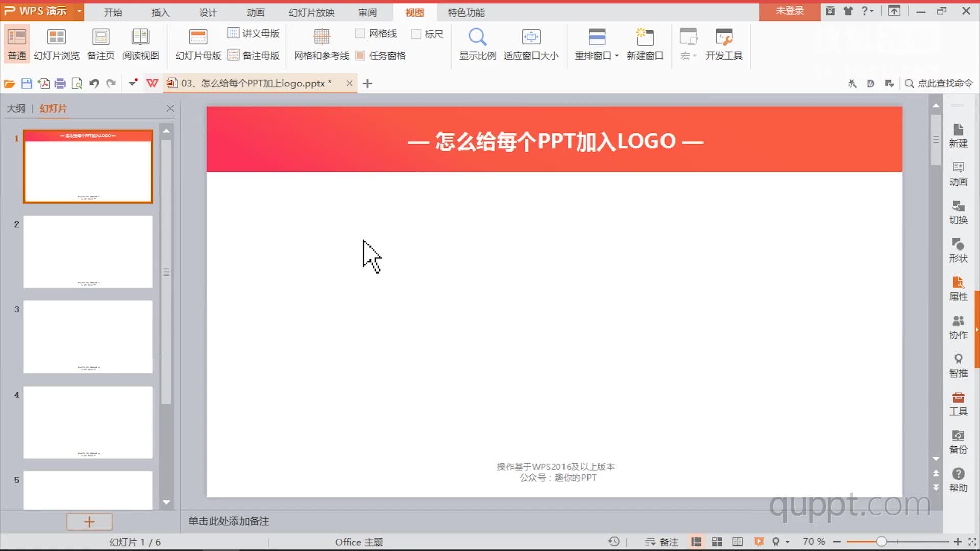
Task: Toggle 标尺 ruler checkbox
Action: 416,34
